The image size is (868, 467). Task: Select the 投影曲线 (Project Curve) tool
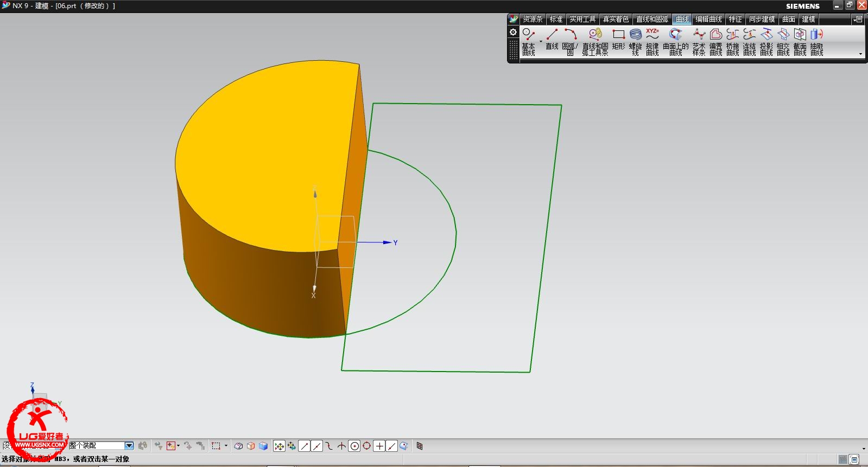[766, 42]
